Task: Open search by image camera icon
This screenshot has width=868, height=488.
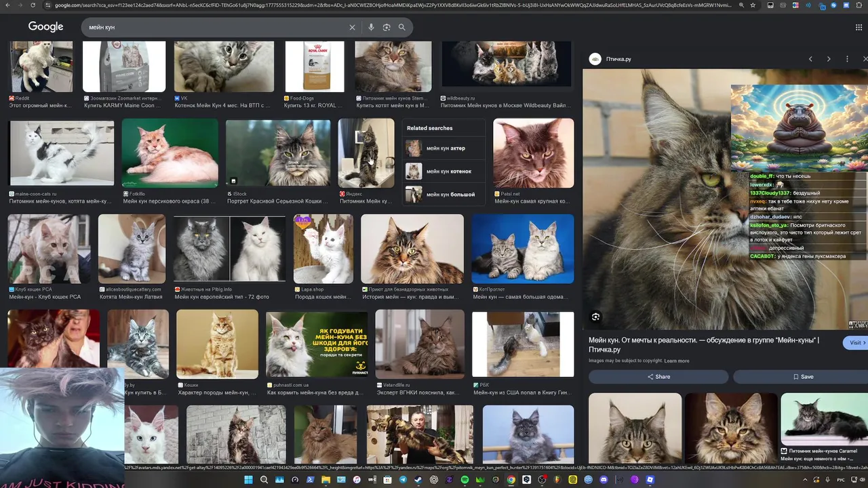Action: (387, 27)
